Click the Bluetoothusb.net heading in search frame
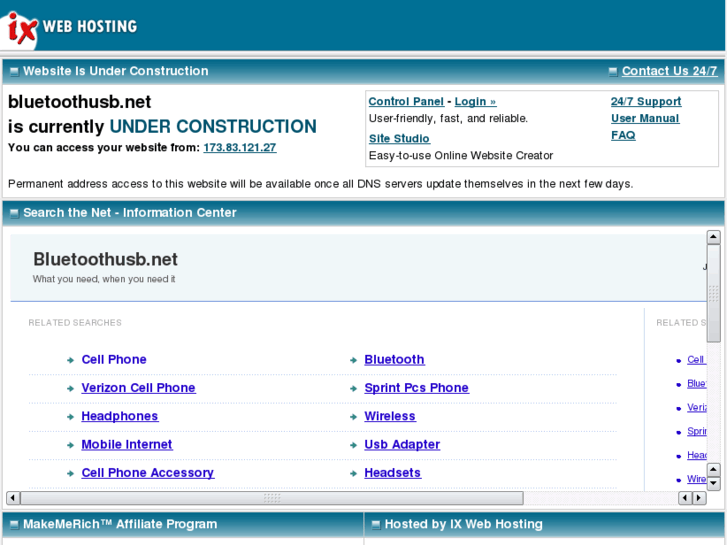727x545 pixels. click(x=105, y=259)
